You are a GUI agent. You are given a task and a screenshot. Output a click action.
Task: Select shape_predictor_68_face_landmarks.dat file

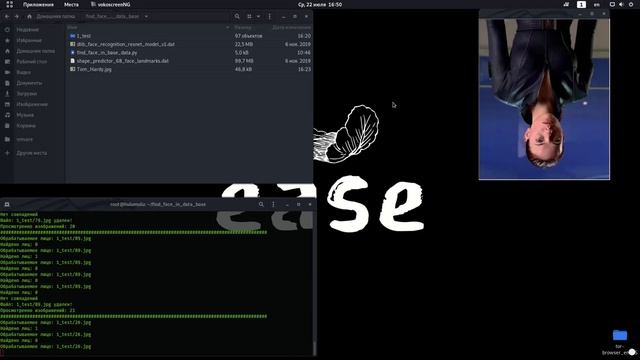coord(190,61)
